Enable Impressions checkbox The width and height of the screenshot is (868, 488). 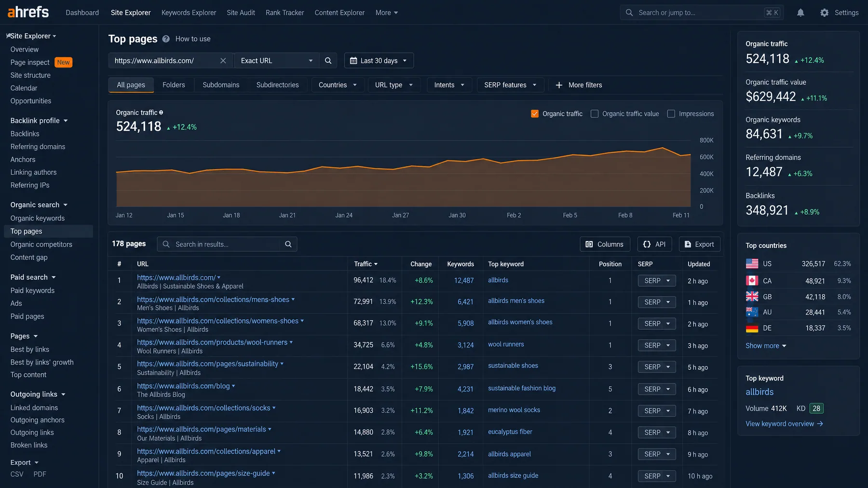[671, 114]
